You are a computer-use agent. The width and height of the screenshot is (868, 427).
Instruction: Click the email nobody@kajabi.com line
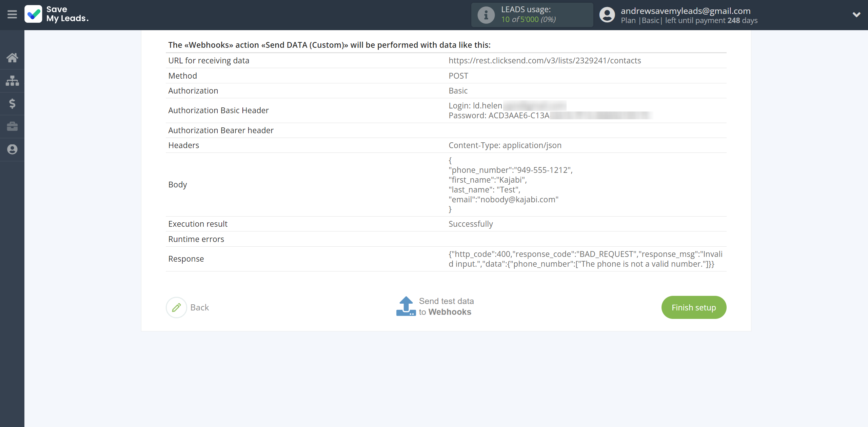pos(504,199)
